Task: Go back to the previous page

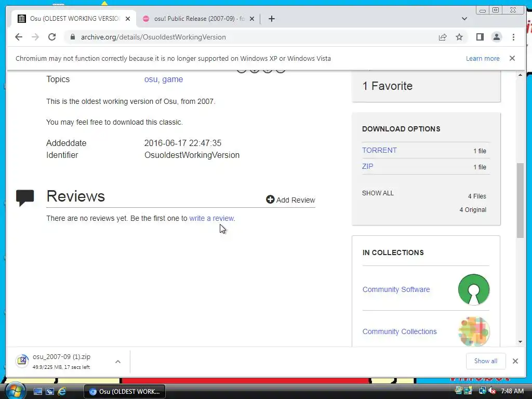Action: tap(19, 37)
